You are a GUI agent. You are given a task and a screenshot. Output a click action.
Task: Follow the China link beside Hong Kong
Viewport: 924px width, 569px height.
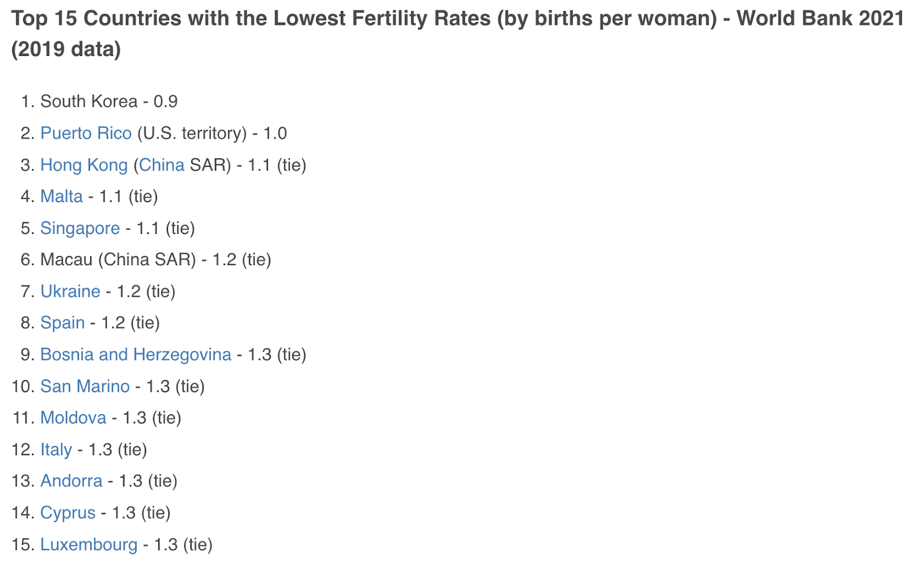point(161,165)
